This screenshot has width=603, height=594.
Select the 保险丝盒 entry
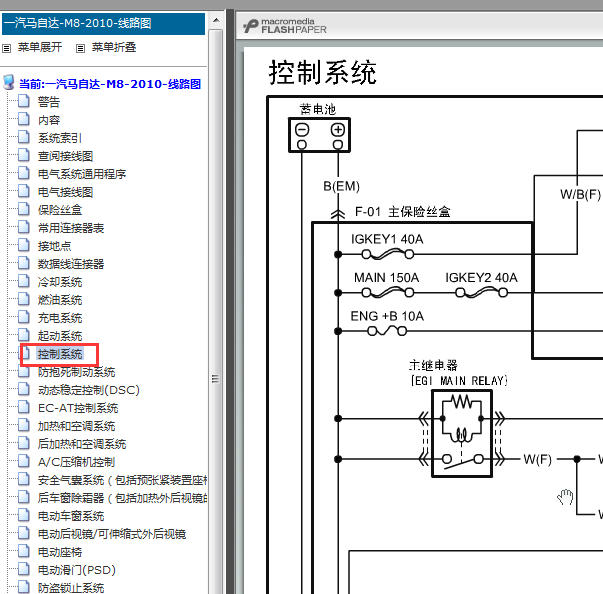coord(60,210)
